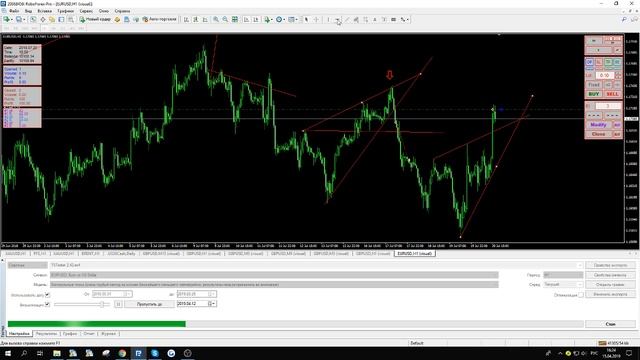Click the Стоп button
The image size is (640, 360).
pyautogui.click(x=610, y=324)
